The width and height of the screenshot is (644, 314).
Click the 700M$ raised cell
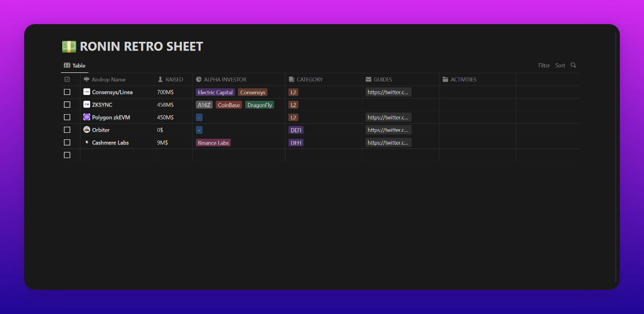coord(173,92)
